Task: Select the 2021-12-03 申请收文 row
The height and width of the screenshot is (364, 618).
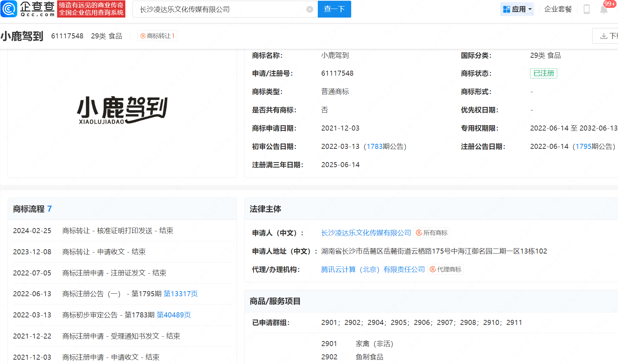Action: pos(122,357)
